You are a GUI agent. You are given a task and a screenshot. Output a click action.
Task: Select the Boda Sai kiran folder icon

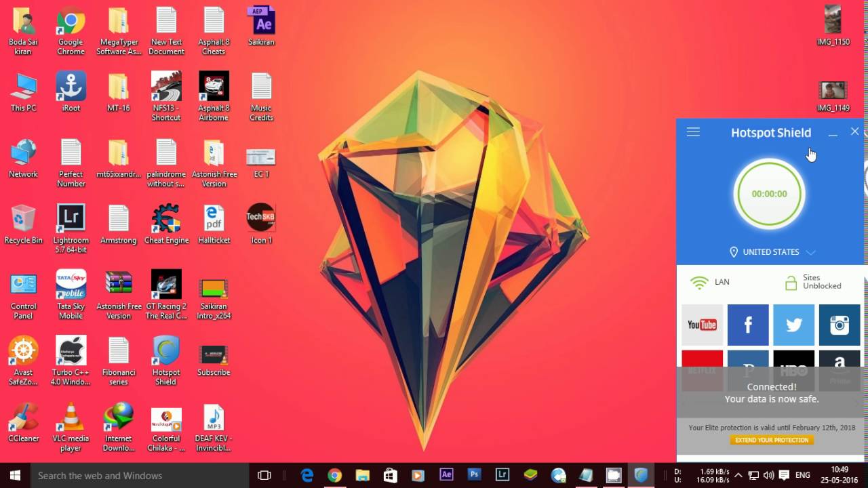(x=23, y=31)
